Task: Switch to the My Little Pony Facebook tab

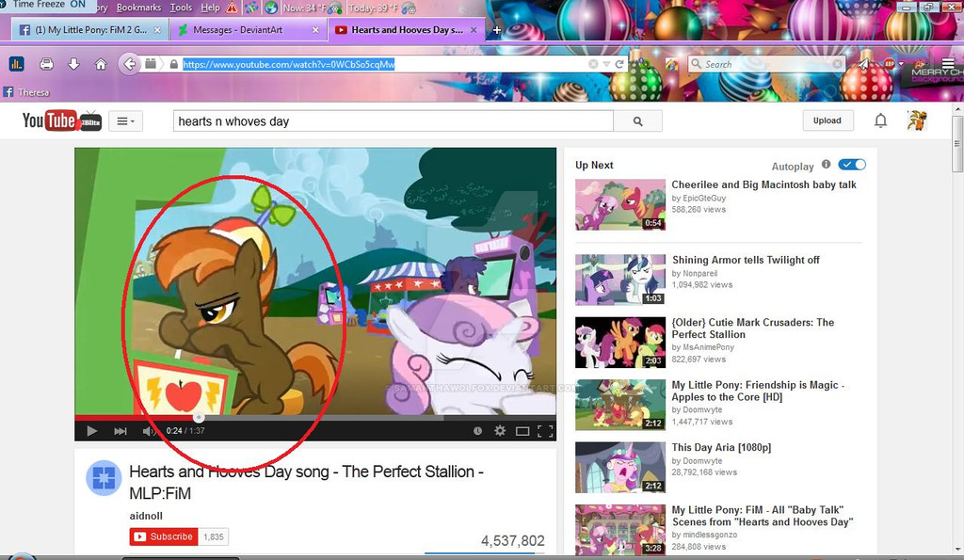Action: 90,30
